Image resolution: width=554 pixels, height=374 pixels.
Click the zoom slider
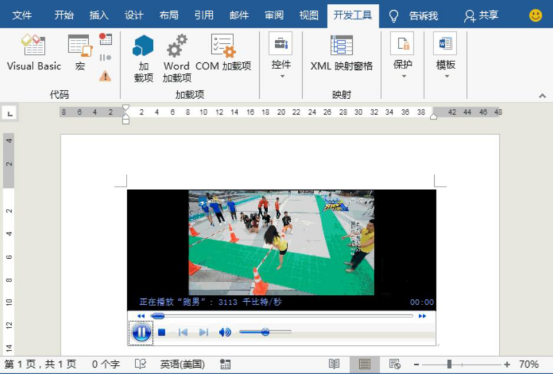pos(461,364)
